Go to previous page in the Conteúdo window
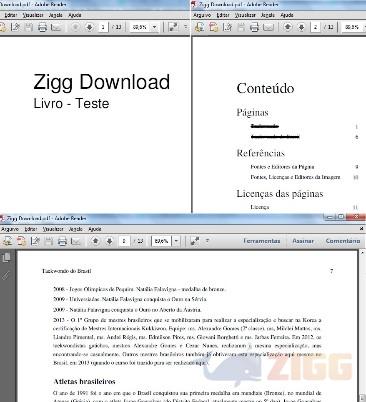Image resolution: width=366 pixels, height=402 pixels. pos(287,27)
